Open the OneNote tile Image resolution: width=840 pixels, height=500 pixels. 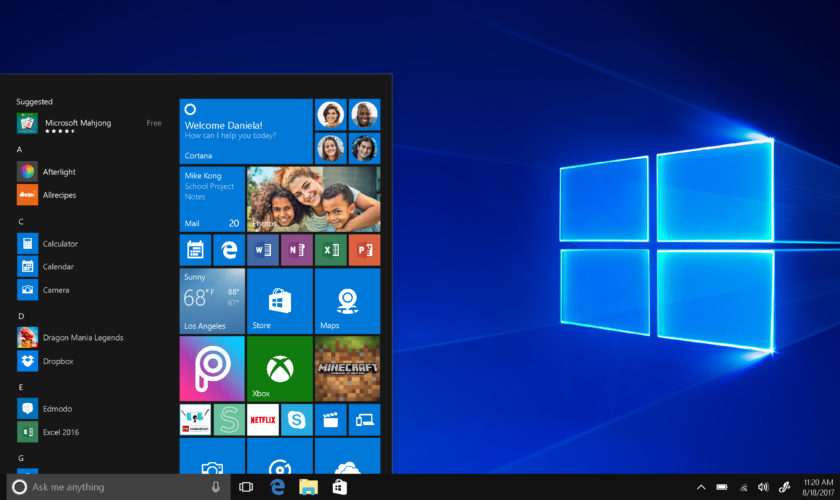296,250
